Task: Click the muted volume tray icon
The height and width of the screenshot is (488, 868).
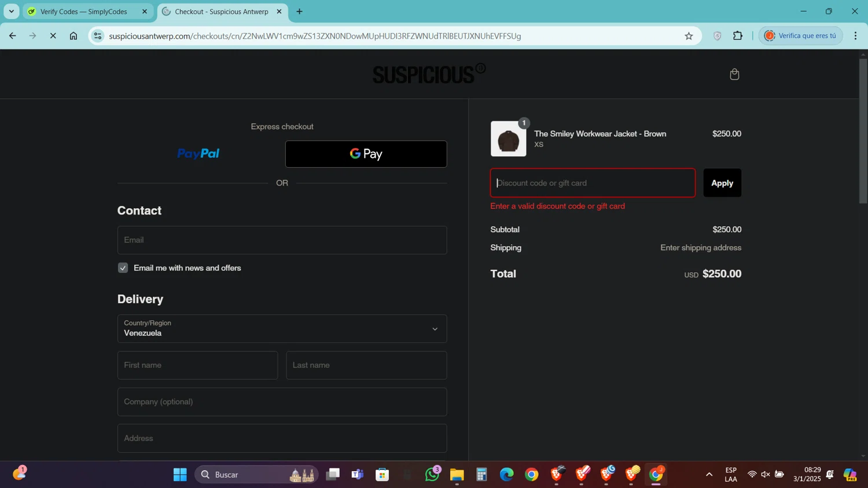Action: (x=766, y=475)
